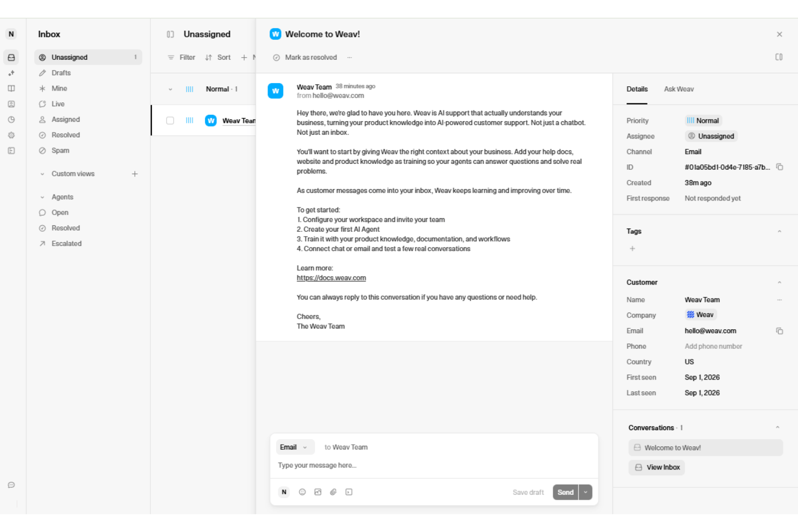Screen dimensions: 798x532
Task: Select the Weav Team conversation checkbox
Action: pyautogui.click(x=170, y=121)
